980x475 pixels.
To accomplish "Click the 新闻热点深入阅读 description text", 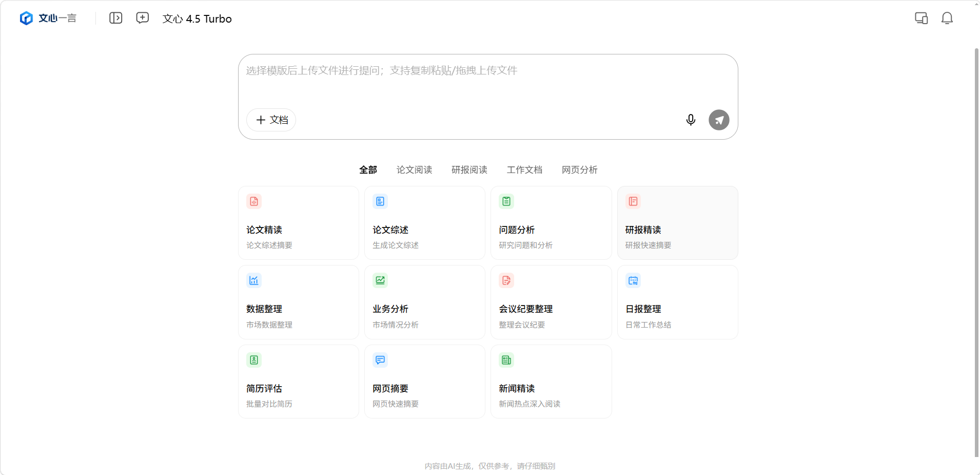I will coord(530,404).
